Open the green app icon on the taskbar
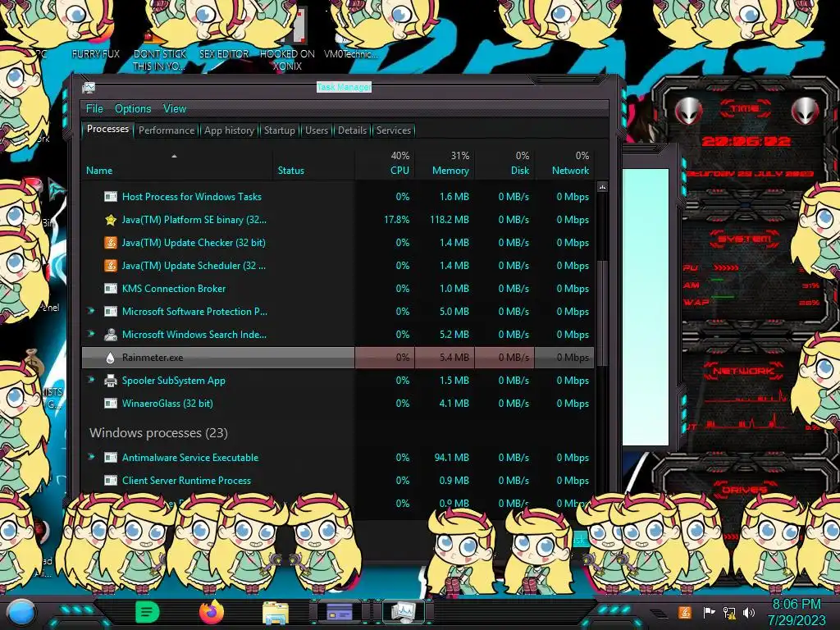The image size is (840, 630). pyautogui.click(x=148, y=612)
